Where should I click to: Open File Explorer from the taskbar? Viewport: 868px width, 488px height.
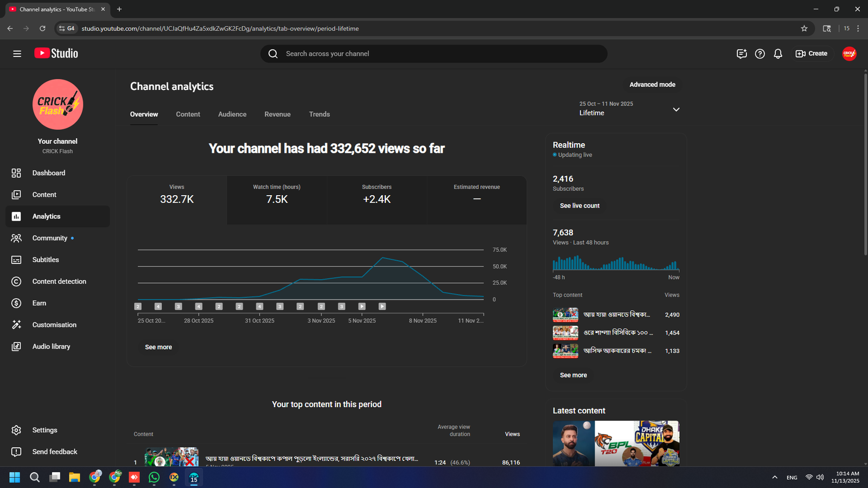pyautogui.click(x=74, y=477)
